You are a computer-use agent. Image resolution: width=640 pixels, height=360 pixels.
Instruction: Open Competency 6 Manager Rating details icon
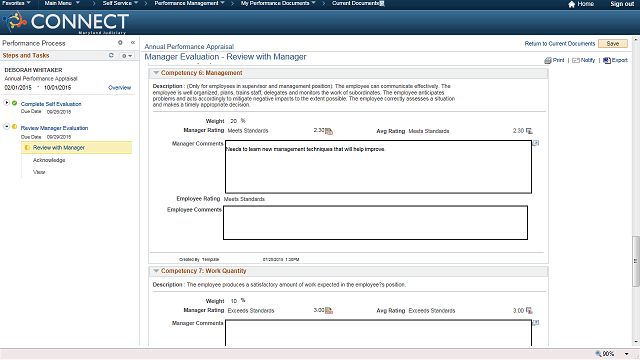click(329, 131)
